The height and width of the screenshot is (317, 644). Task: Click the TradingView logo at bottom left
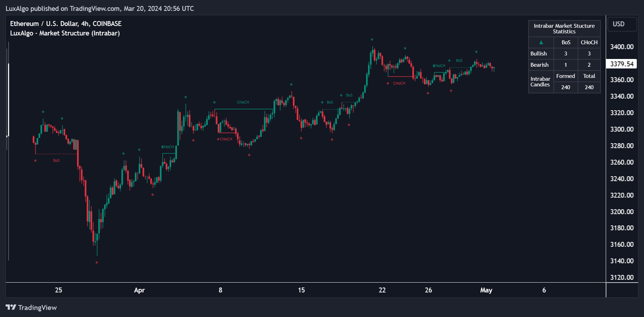click(31, 308)
